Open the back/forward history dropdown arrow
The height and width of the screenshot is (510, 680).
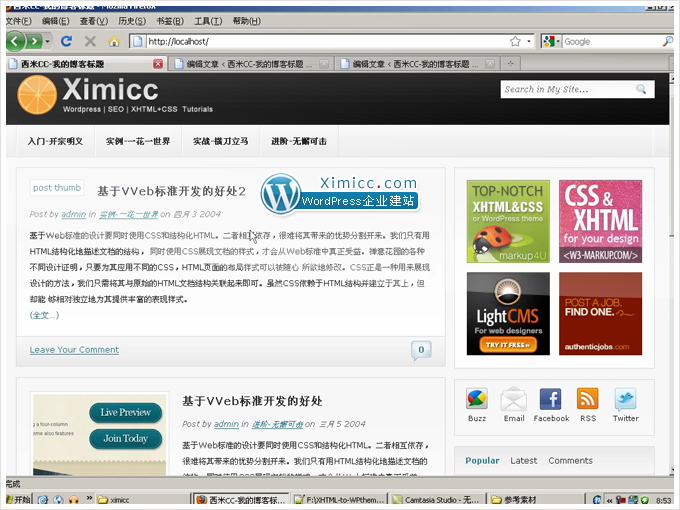click(47, 42)
